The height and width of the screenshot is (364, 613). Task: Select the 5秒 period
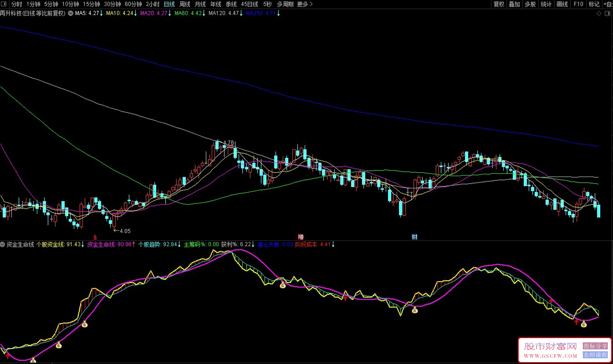tap(267, 4)
